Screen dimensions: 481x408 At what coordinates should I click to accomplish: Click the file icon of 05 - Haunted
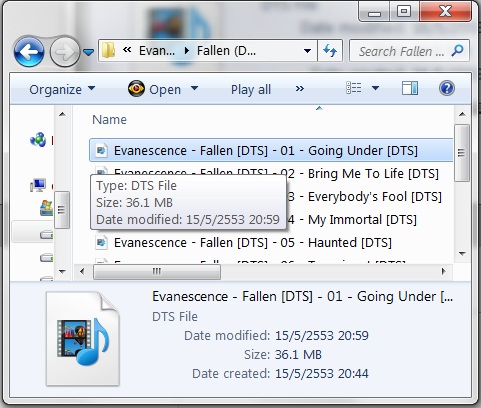tap(101, 242)
